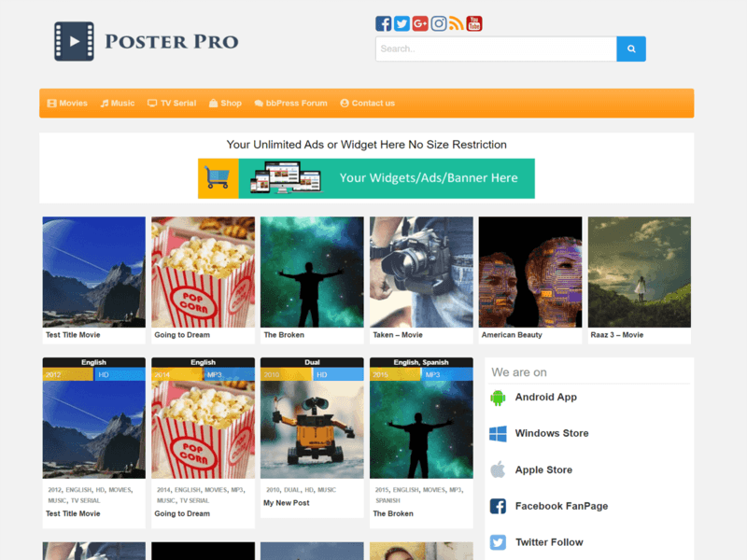
Task: Click the YouTube icon in the header
Action: 474,23
